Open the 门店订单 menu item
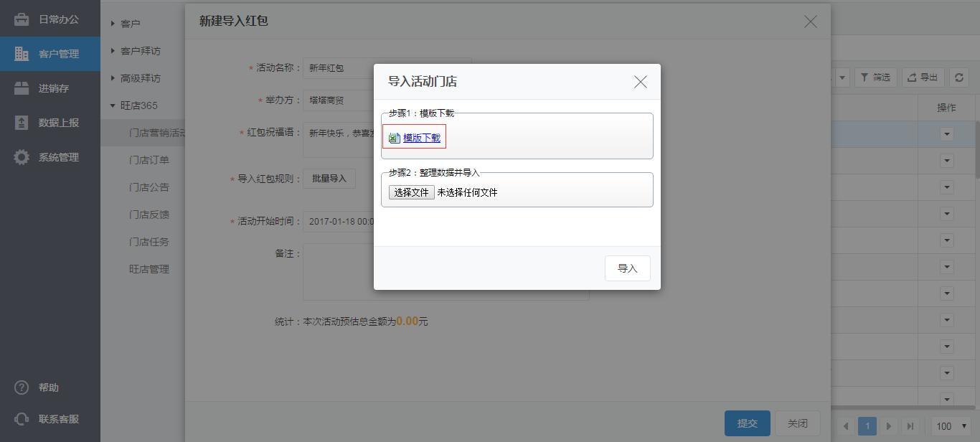Viewport: 980px width, 442px height. coord(149,160)
